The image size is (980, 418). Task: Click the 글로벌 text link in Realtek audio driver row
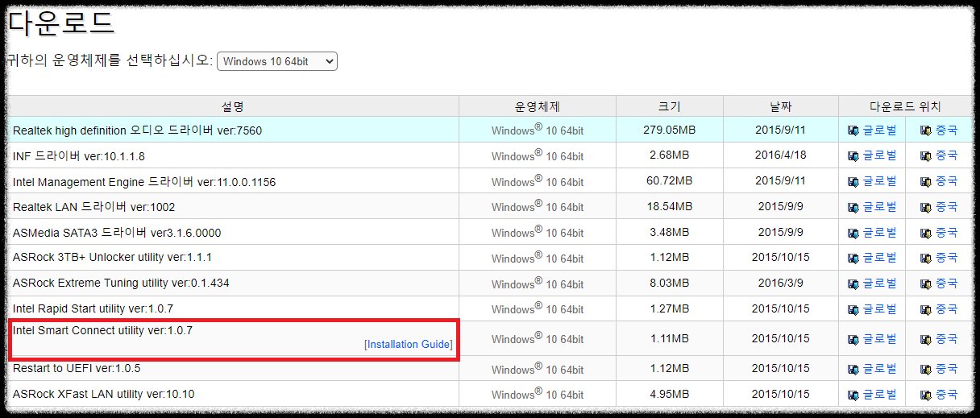click(x=879, y=130)
